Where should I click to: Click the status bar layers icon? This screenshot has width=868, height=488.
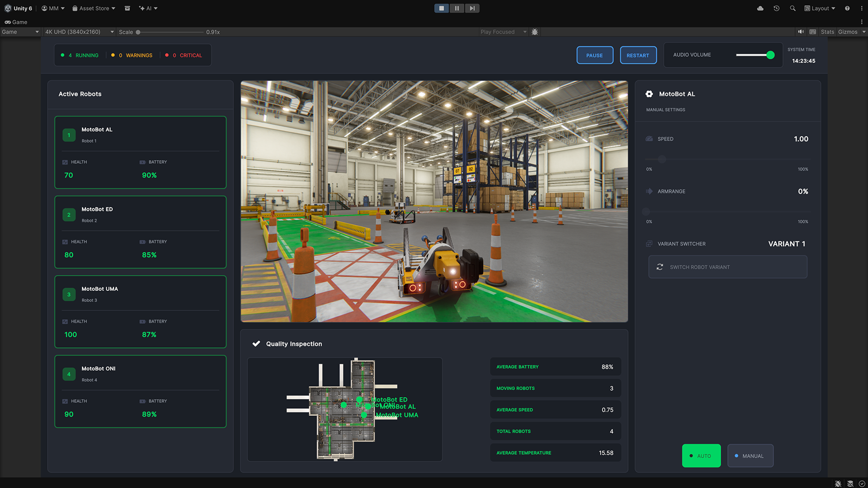pyautogui.click(x=850, y=483)
